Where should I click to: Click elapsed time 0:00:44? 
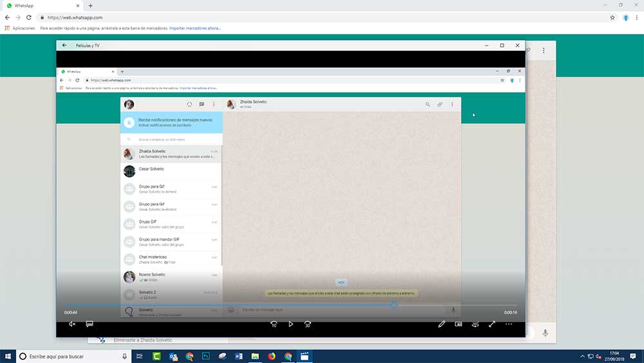point(71,313)
